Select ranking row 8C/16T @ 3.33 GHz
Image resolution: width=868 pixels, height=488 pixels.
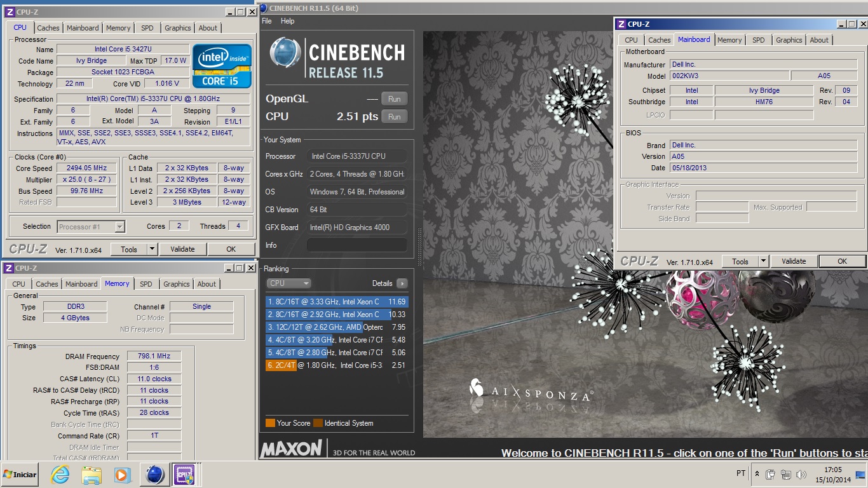pyautogui.click(x=336, y=302)
